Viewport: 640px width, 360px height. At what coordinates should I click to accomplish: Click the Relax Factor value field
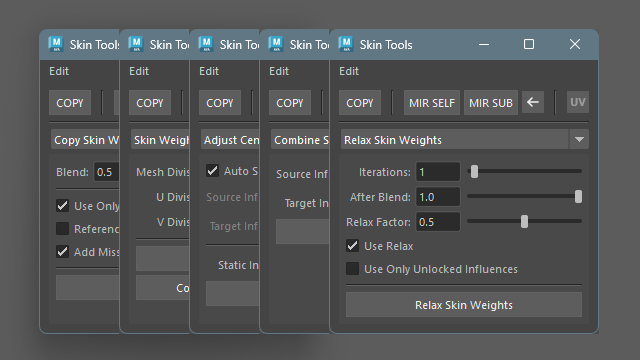pos(438,222)
